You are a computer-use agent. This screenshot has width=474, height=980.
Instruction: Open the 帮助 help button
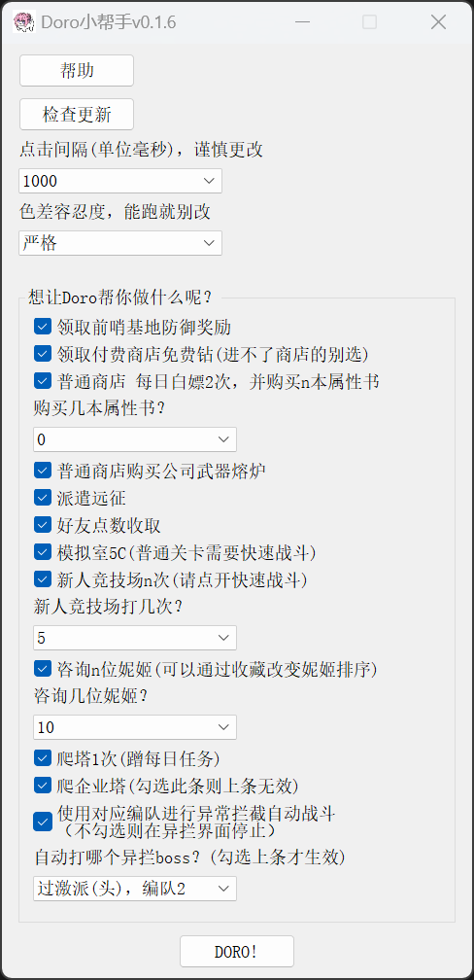(77, 71)
